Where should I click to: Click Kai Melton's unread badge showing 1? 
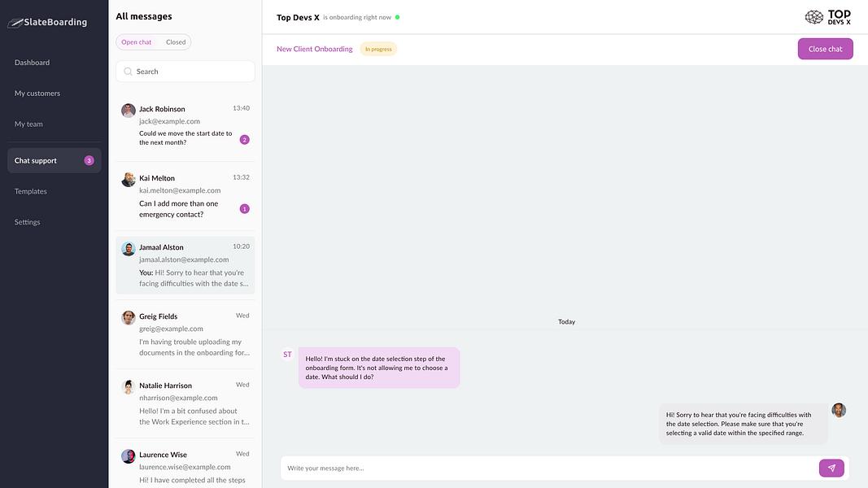[x=244, y=208]
